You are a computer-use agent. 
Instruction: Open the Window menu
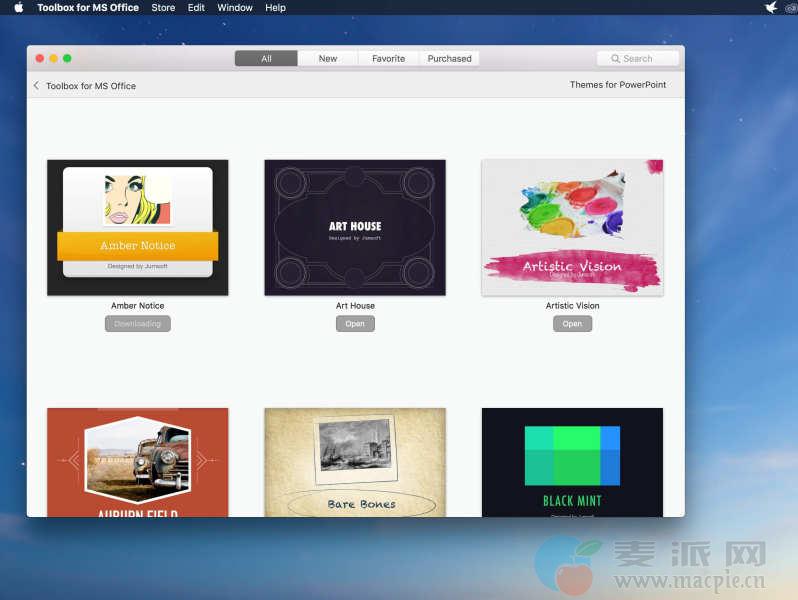[235, 7]
